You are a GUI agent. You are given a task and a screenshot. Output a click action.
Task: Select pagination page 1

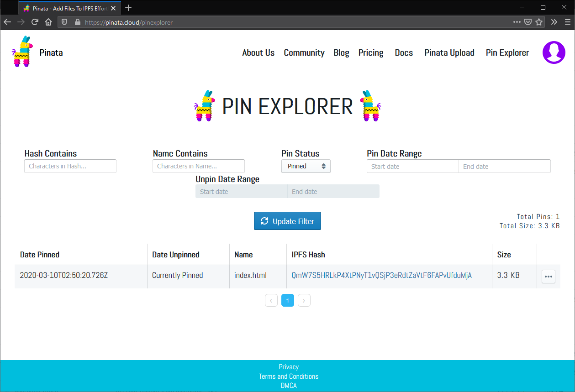tap(288, 300)
